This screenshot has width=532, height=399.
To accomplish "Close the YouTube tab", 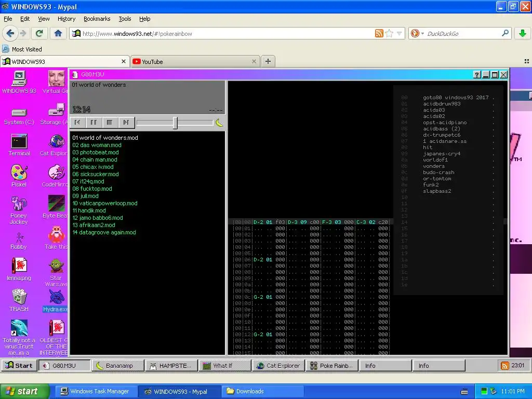I will (254, 61).
